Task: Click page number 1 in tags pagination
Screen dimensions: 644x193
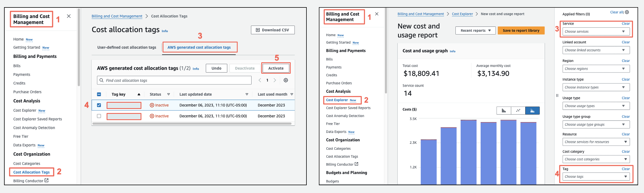Action: [267, 80]
